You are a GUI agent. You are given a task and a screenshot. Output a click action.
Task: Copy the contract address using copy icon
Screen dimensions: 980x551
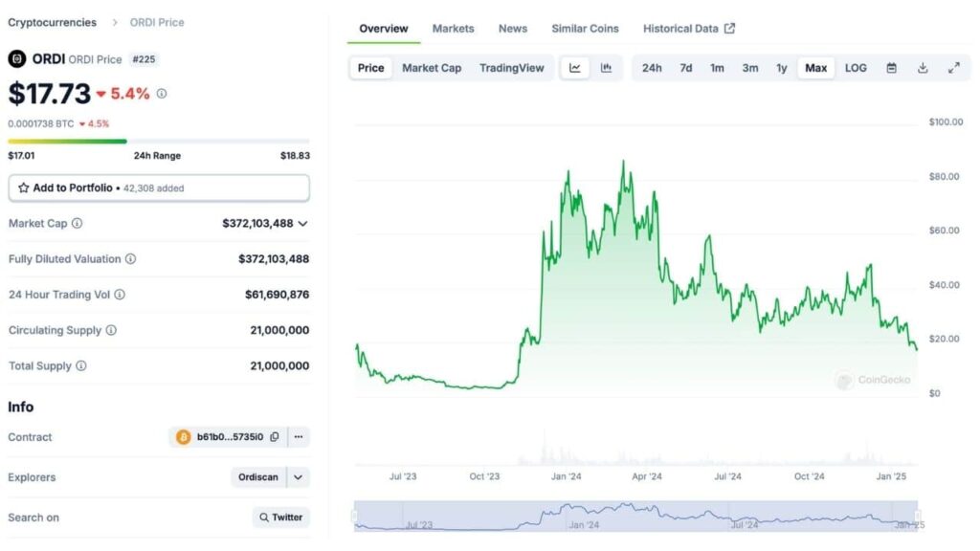(274, 436)
